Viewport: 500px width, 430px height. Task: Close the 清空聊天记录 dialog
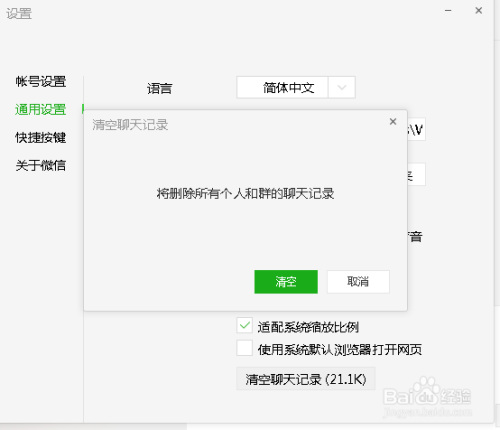393,122
